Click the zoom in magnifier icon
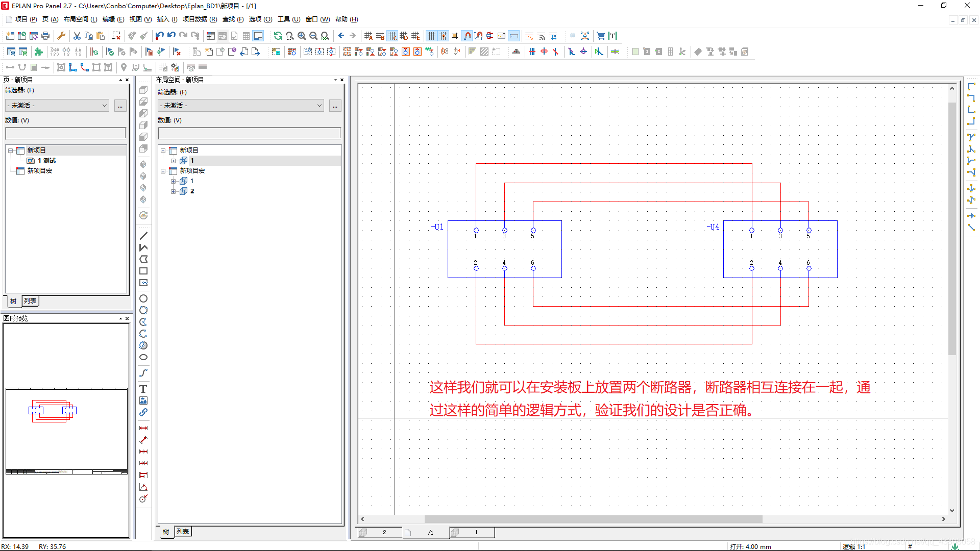The height and width of the screenshot is (551, 980). point(302,36)
